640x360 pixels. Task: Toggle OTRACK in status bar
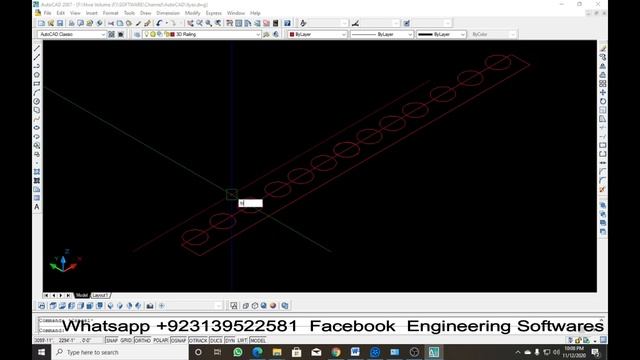pos(198,340)
